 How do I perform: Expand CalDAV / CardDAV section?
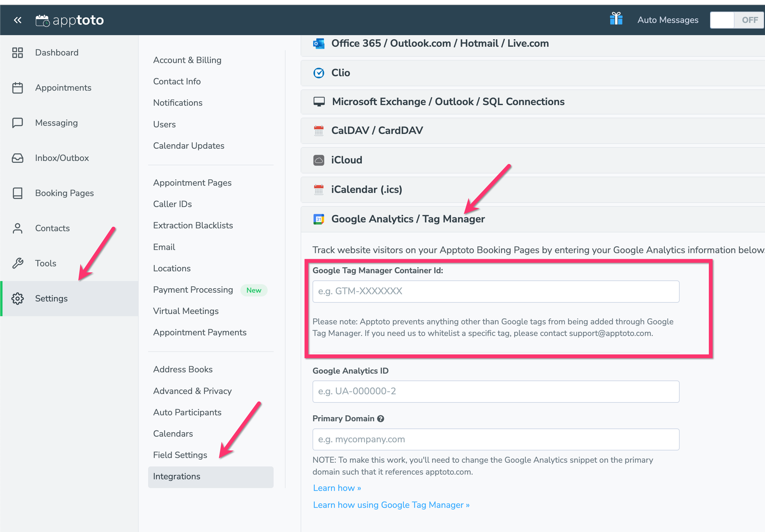[x=377, y=130]
